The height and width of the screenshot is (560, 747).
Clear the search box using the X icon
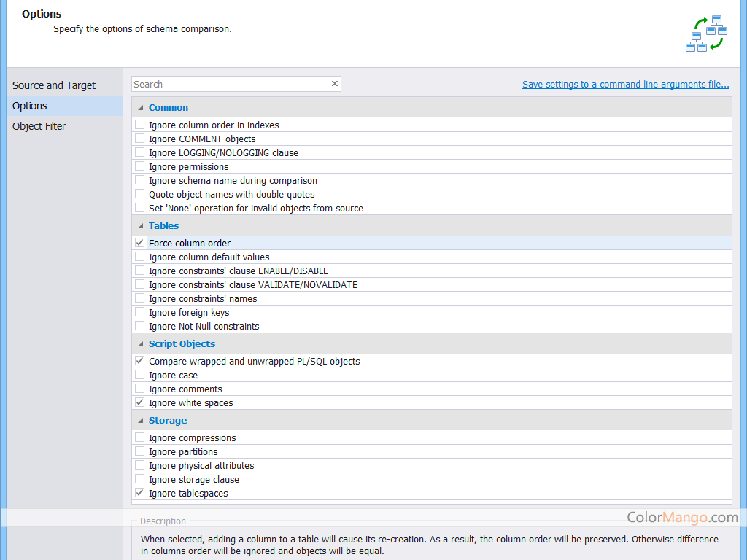334,83
